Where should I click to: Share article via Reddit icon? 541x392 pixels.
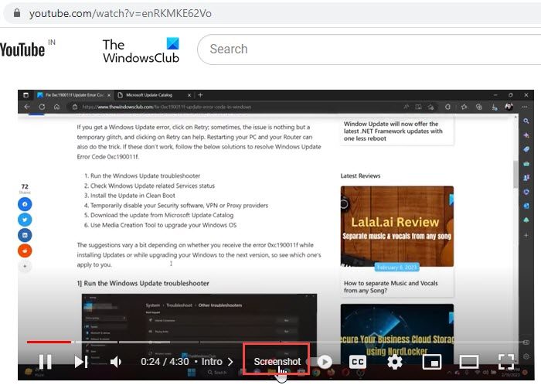point(25,251)
